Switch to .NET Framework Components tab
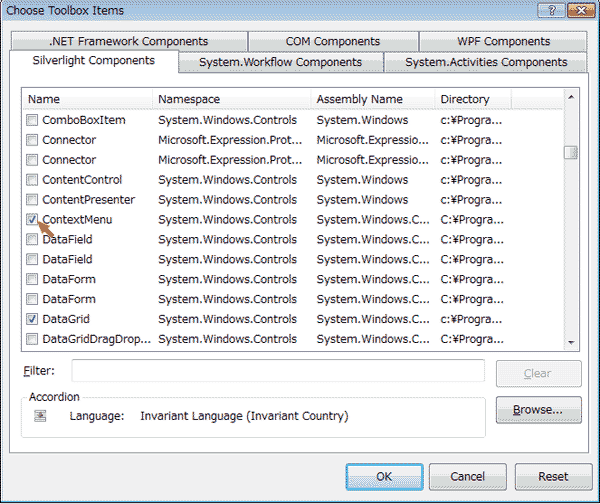 129,41
